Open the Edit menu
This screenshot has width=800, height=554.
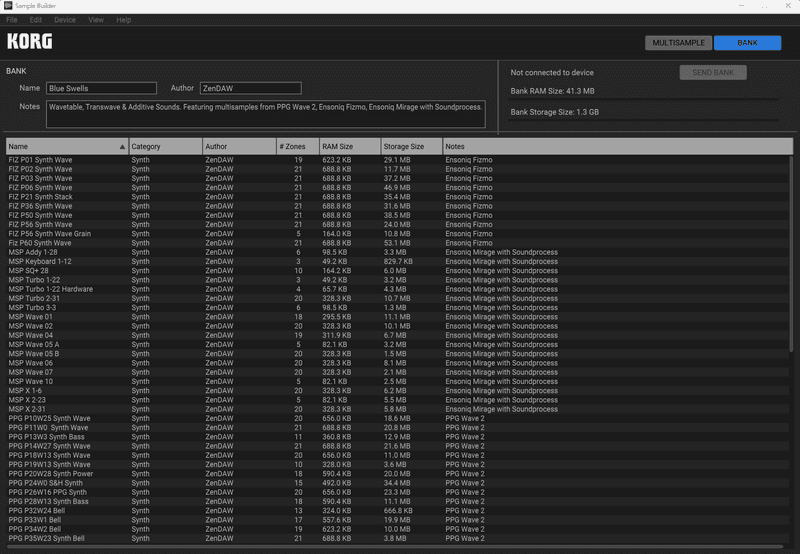36,20
